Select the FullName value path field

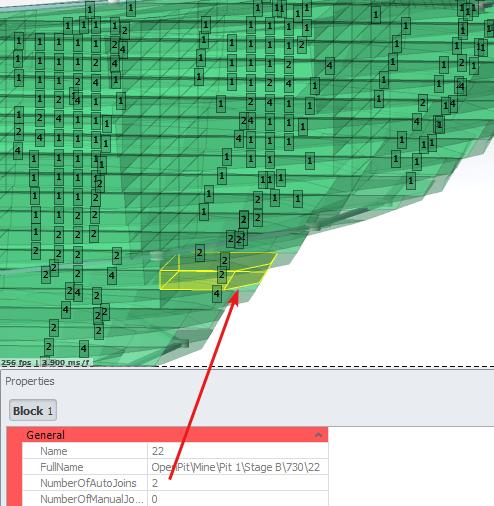point(237,467)
